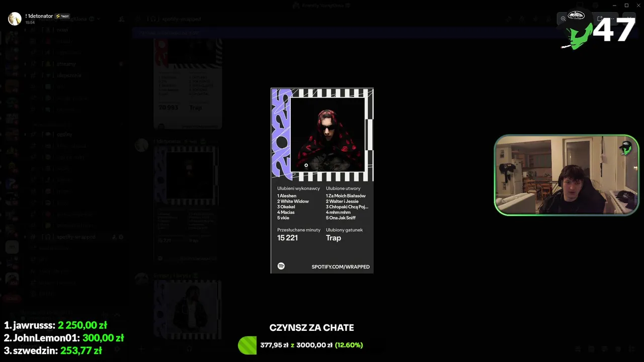Click the Spotify logo on the Wrapped card

(x=281, y=266)
